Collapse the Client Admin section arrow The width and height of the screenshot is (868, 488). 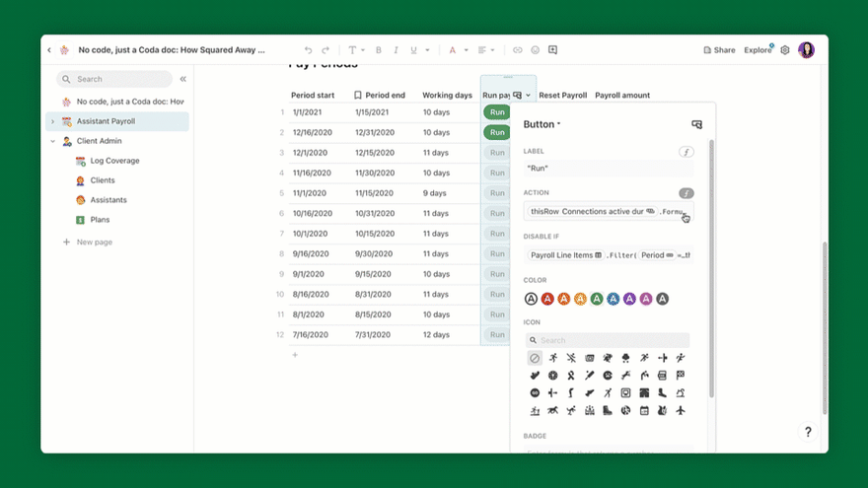coord(52,141)
